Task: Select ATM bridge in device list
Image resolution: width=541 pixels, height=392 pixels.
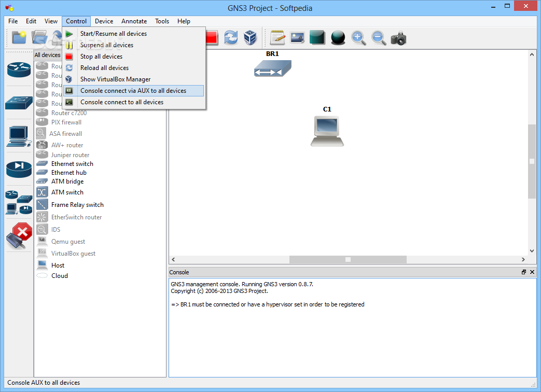Action: tap(67, 181)
